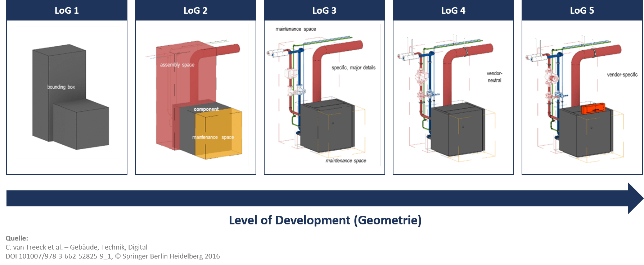
Task: Click the 'vendor-specific' label
Action: (x=622, y=74)
